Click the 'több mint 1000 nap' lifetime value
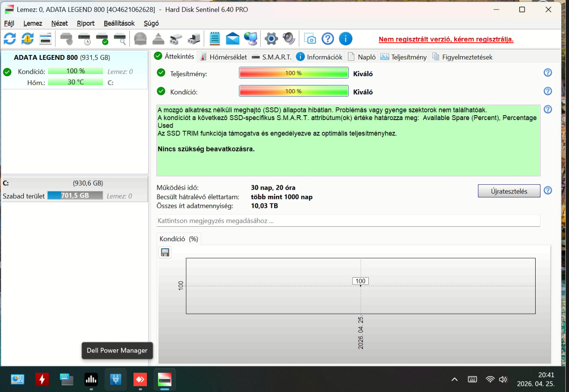Image resolution: width=569 pixels, height=392 pixels. (282, 197)
